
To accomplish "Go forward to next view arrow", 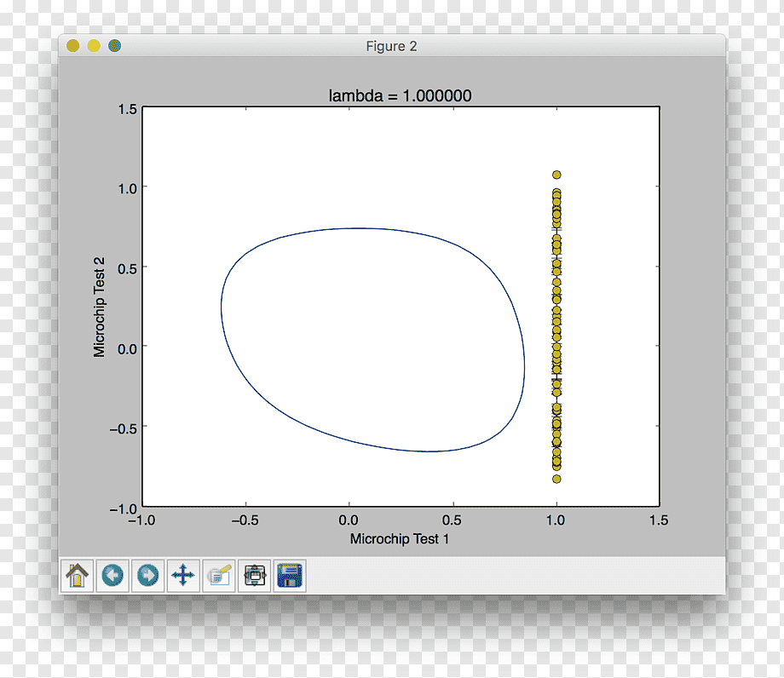I will [x=148, y=576].
